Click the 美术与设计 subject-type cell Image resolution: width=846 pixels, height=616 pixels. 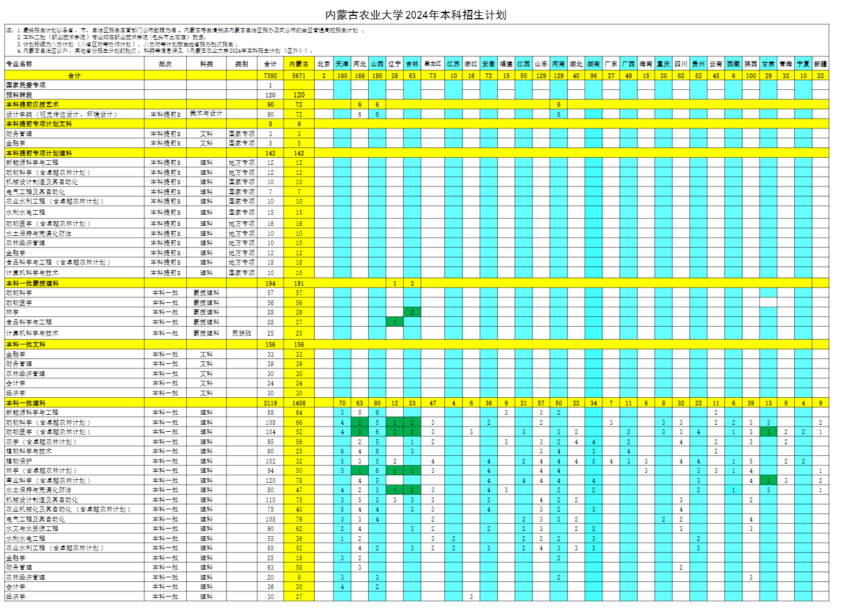[206, 114]
